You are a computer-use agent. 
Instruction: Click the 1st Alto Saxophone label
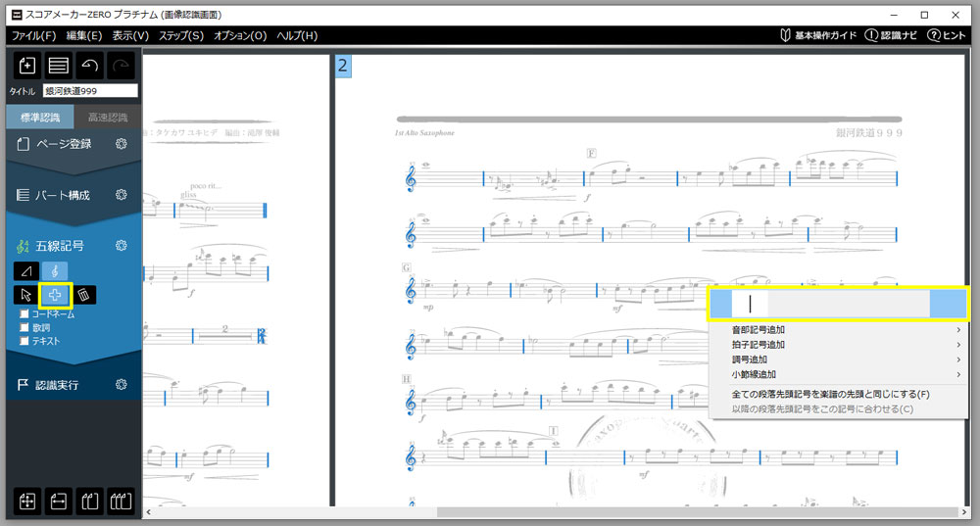tap(424, 133)
